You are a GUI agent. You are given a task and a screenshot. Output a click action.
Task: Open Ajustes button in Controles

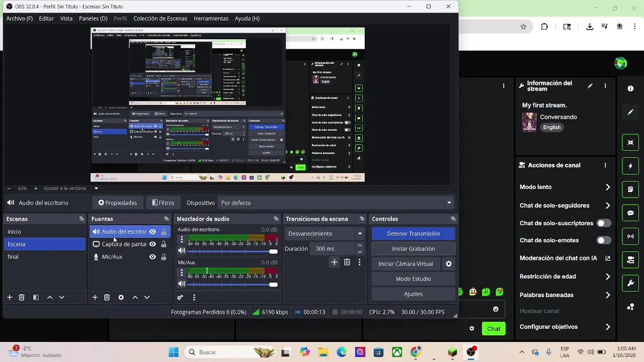413,294
